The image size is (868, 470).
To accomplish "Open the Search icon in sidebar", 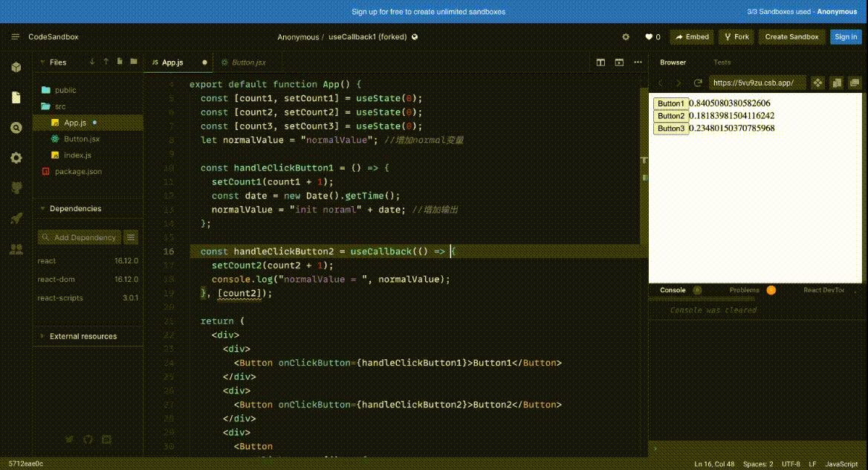I will click(16, 128).
